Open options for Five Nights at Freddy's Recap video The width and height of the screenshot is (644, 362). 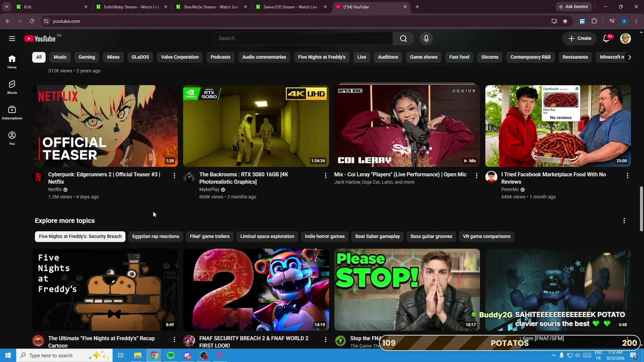coord(174,340)
